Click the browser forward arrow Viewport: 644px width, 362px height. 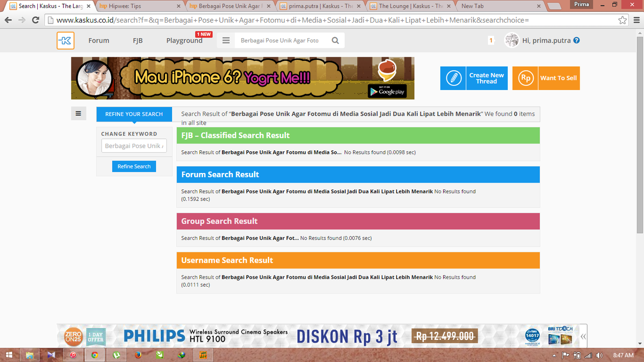(22, 20)
